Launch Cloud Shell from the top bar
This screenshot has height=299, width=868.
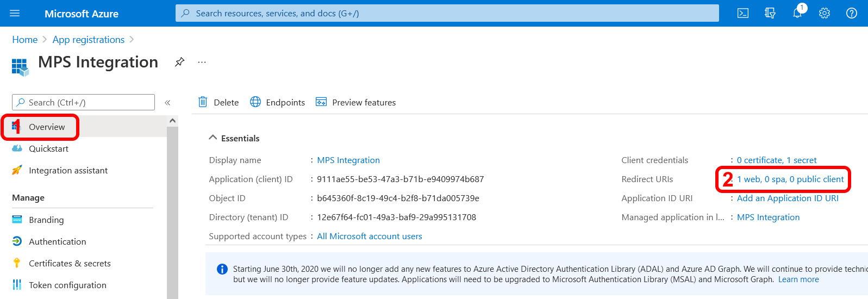point(742,13)
